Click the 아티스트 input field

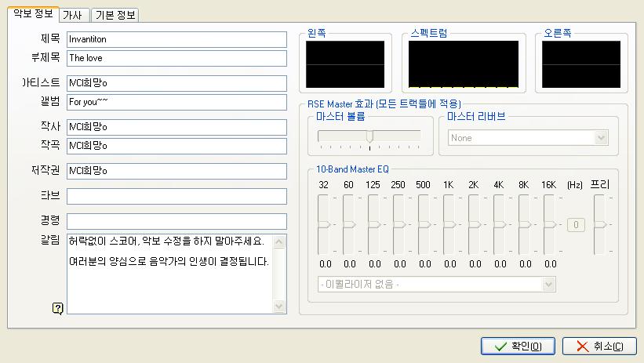click(x=176, y=83)
